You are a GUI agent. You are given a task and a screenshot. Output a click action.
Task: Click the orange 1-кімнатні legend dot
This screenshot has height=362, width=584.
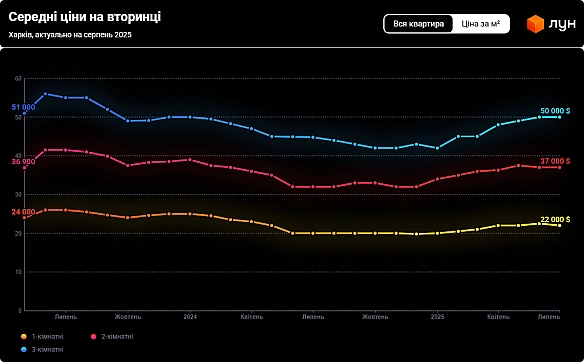pyautogui.click(x=24, y=337)
